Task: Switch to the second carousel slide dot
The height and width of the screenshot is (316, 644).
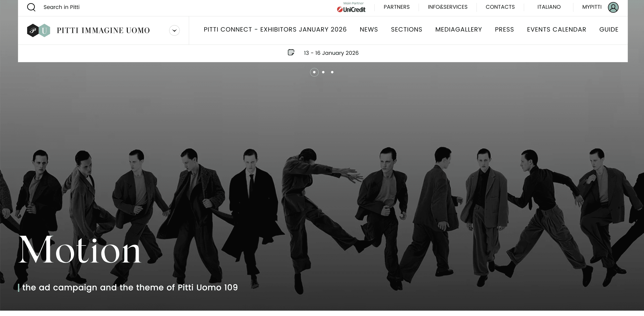Action: click(323, 72)
